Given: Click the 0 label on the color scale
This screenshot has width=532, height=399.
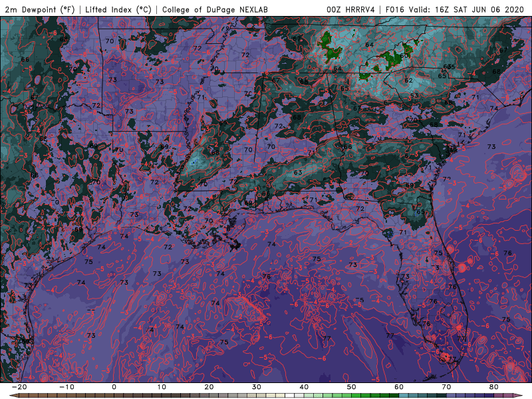Looking at the screenshot, I should pyautogui.click(x=114, y=387).
